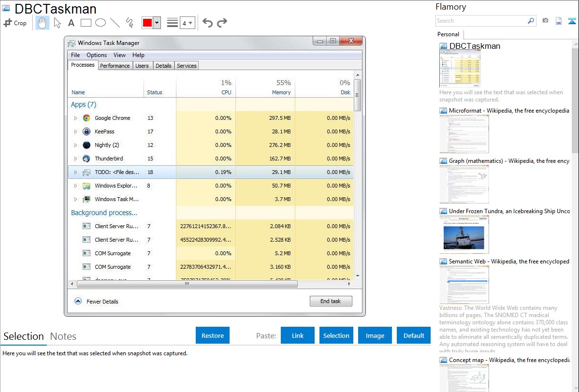Viewport: 579px width, 392px height.
Task: Click the magnifier search icon
Action: pyautogui.click(x=531, y=21)
